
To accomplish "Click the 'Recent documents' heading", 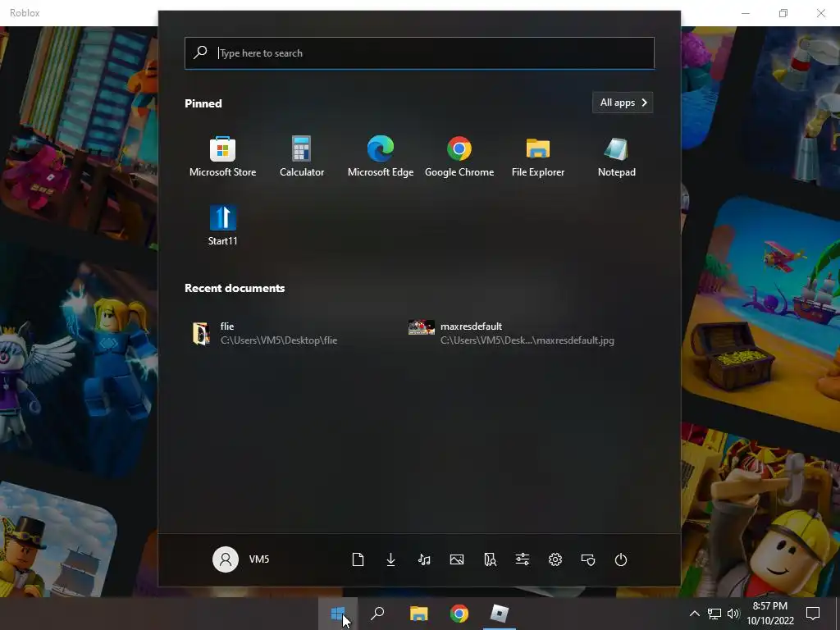I will click(235, 288).
